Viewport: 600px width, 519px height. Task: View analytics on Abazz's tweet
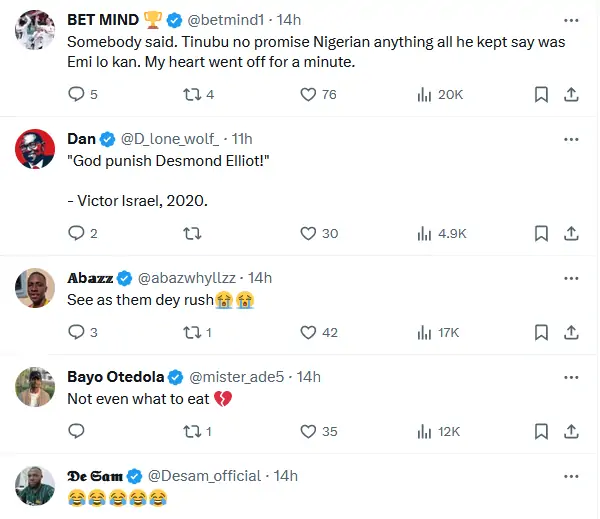click(423, 332)
